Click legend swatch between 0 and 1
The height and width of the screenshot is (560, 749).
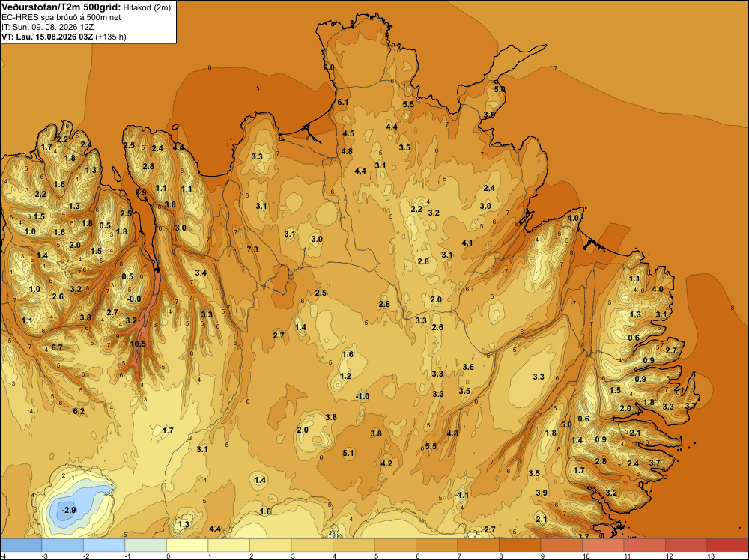pos(187,545)
